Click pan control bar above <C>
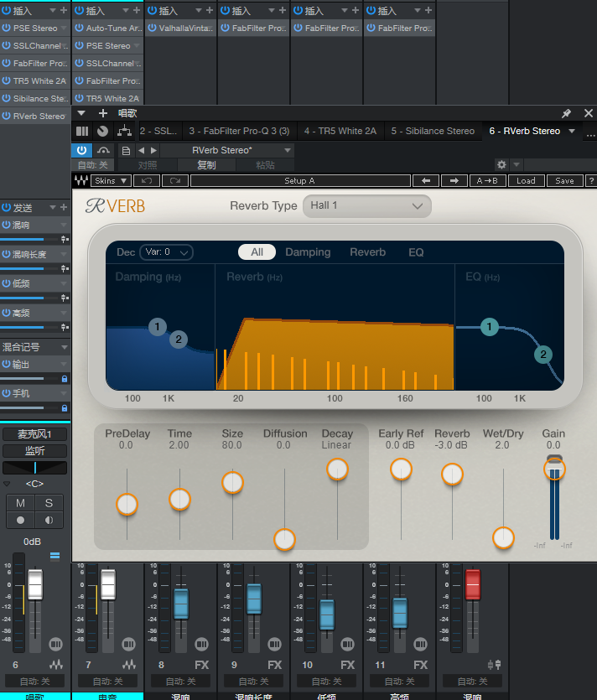Viewport: 597px width, 700px height. (35, 468)
